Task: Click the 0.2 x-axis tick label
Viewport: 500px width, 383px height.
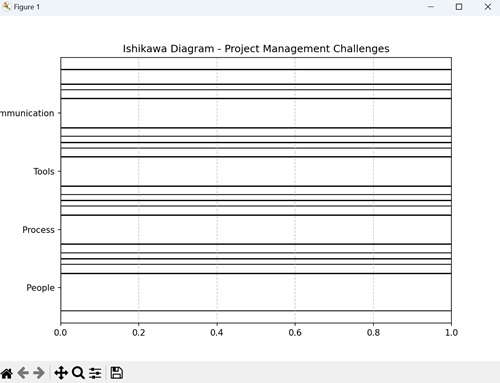Action: [139, 333]
